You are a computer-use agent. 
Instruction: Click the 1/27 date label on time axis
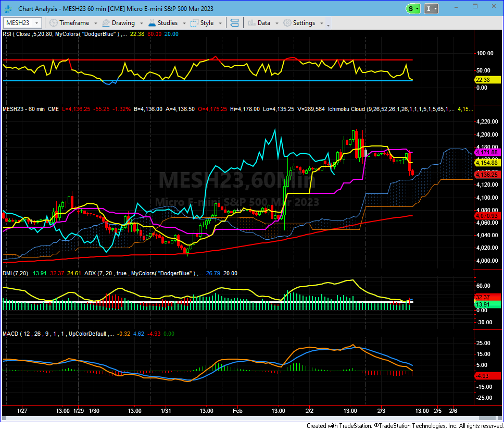[x=22, y=411]
